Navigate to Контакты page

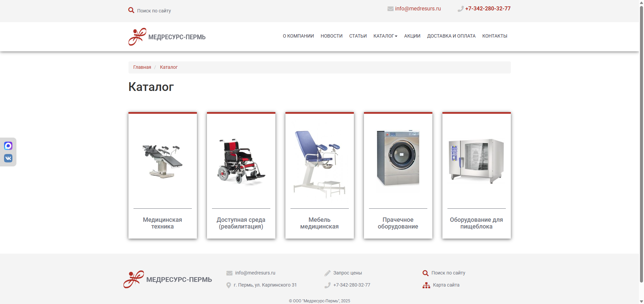point(495,36)
